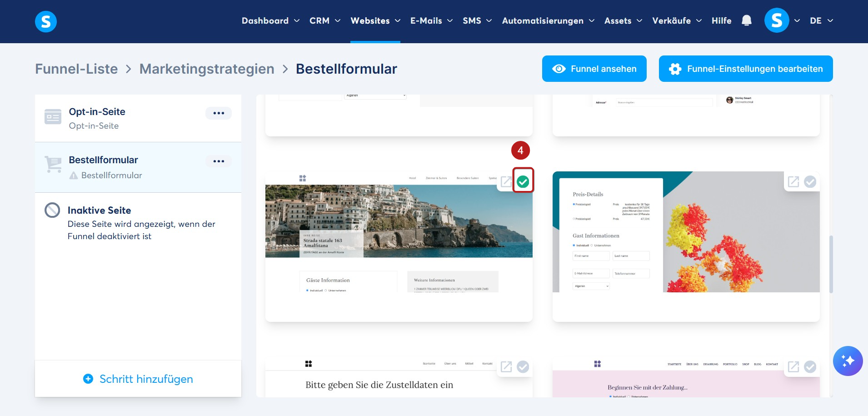Preview the Zustelldaten template in new tab
This screenshot has width=868, height=416.
(x=506, y=367)
